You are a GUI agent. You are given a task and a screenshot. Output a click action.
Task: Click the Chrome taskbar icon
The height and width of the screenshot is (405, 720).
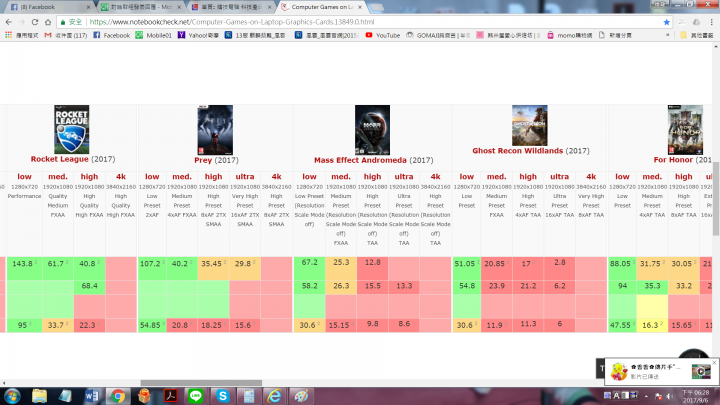tap(118, 396)
